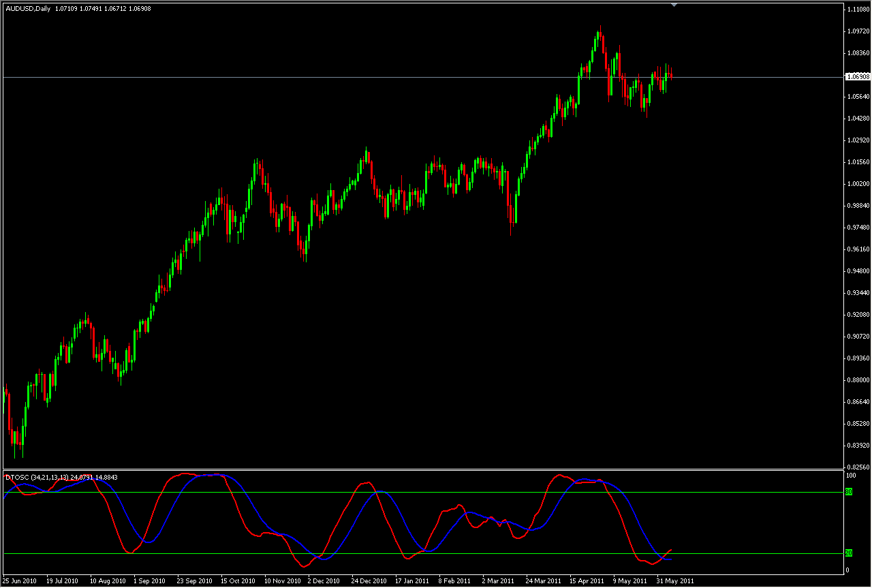Click the 0 label on oscillator scale
Viewport: 872px width, 588px height.
pyautogui.click(x=847, y=570)
